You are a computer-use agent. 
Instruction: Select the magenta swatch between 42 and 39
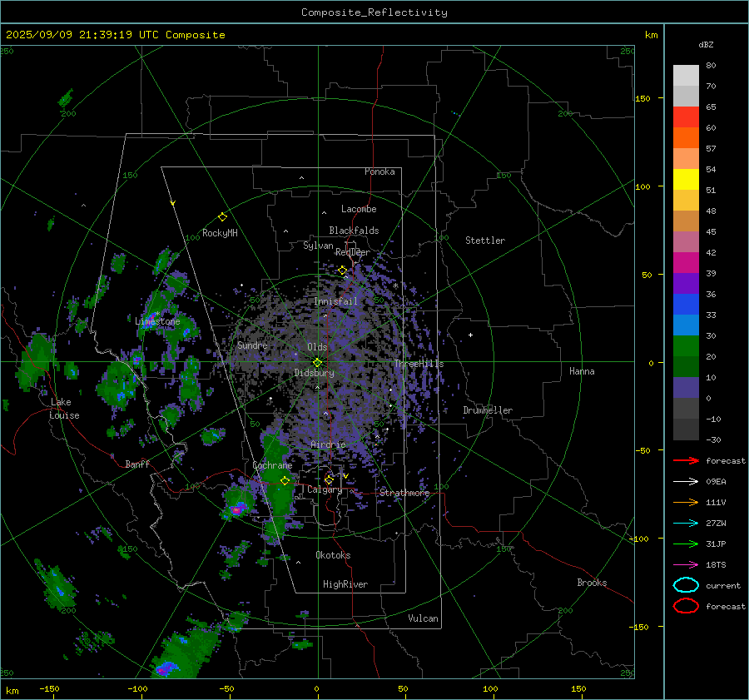click(686, 262)
